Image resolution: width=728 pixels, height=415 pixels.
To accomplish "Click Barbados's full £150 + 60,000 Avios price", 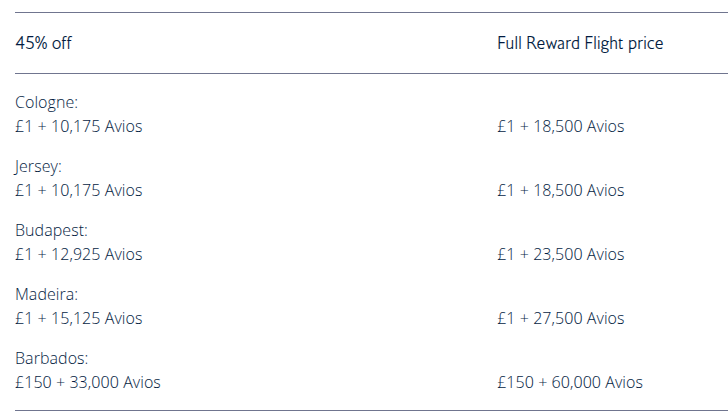I will coord(569,382).
